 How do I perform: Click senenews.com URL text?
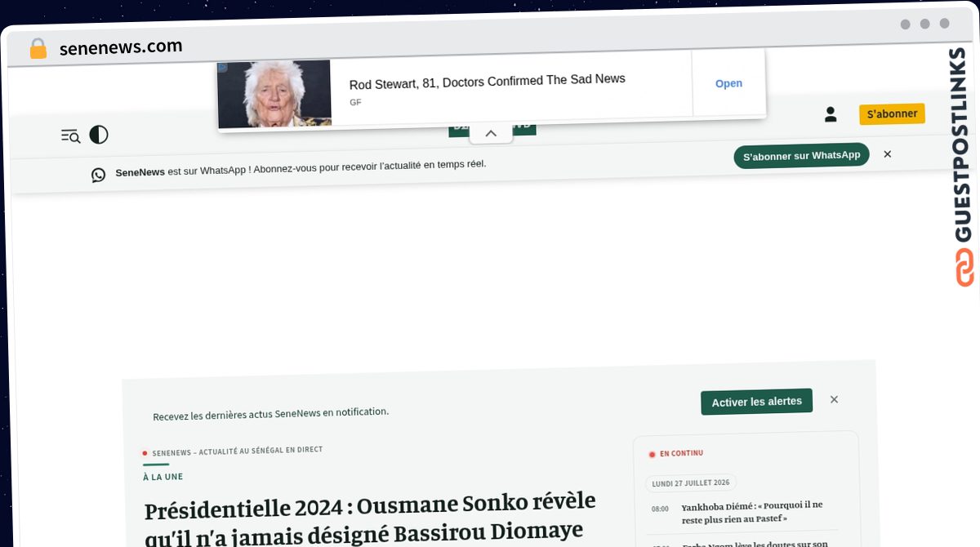tap(121, 47)
